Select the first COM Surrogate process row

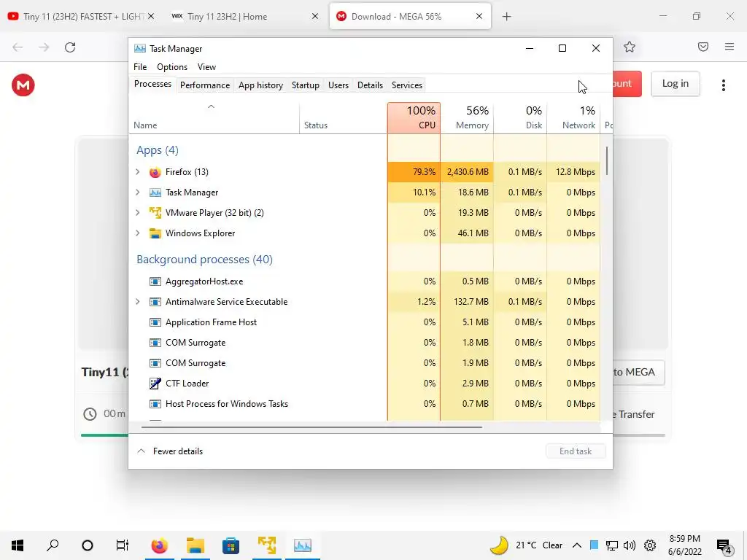tap(365, 343)
